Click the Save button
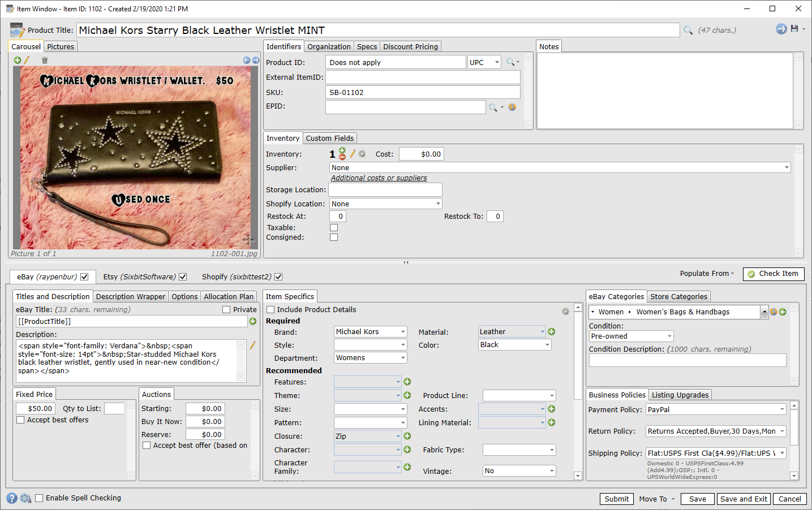The image size is (812, 510). [698, 499]
